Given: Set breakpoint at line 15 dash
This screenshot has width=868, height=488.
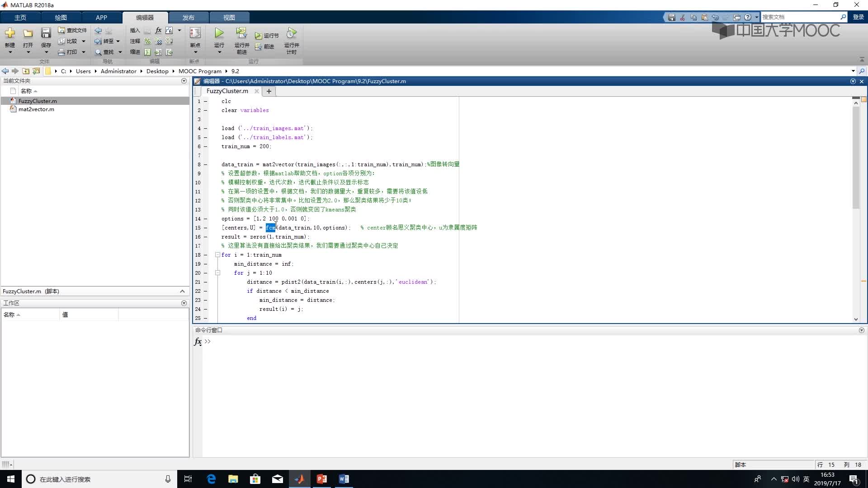Looking at the screenshot, I should (x=206, y=228).
